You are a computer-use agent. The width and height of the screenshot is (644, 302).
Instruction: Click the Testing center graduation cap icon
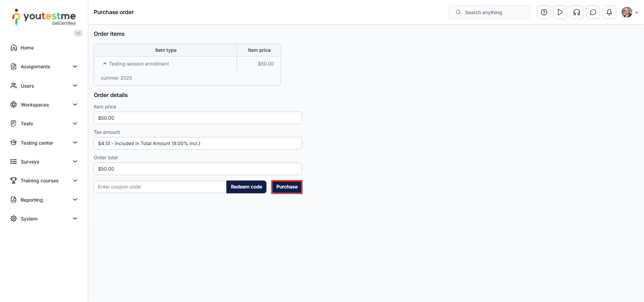pyautogui.click(x=14, y=143)
